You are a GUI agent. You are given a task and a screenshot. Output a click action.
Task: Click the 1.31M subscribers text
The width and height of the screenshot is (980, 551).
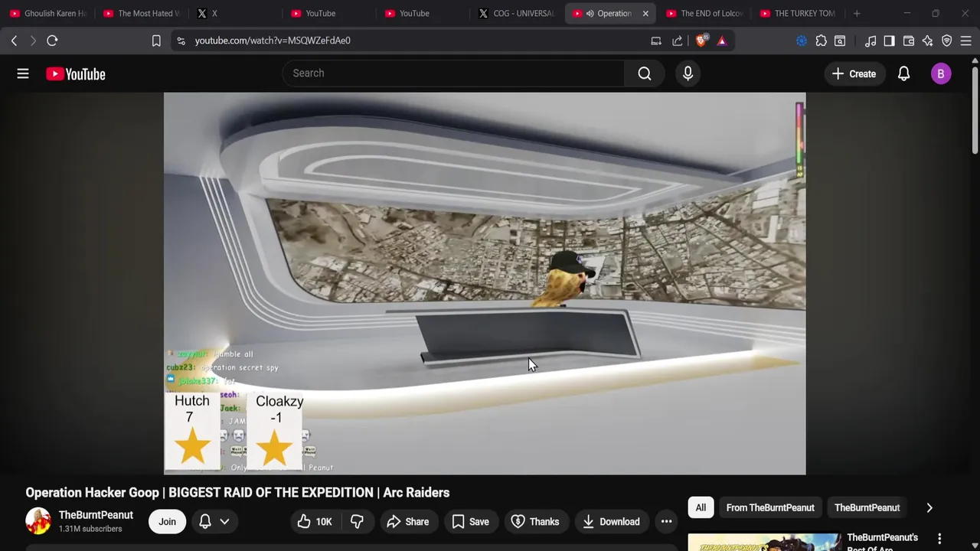tap(90, 529)
